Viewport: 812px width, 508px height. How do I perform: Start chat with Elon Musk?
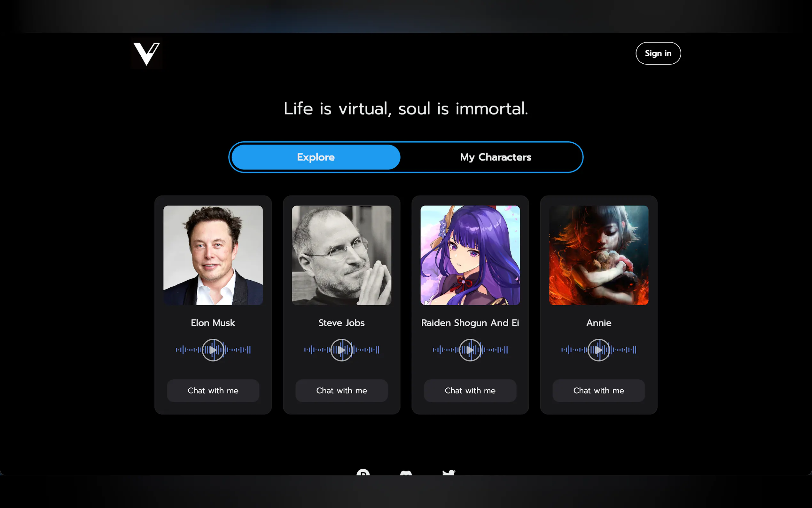pos(213,390)
